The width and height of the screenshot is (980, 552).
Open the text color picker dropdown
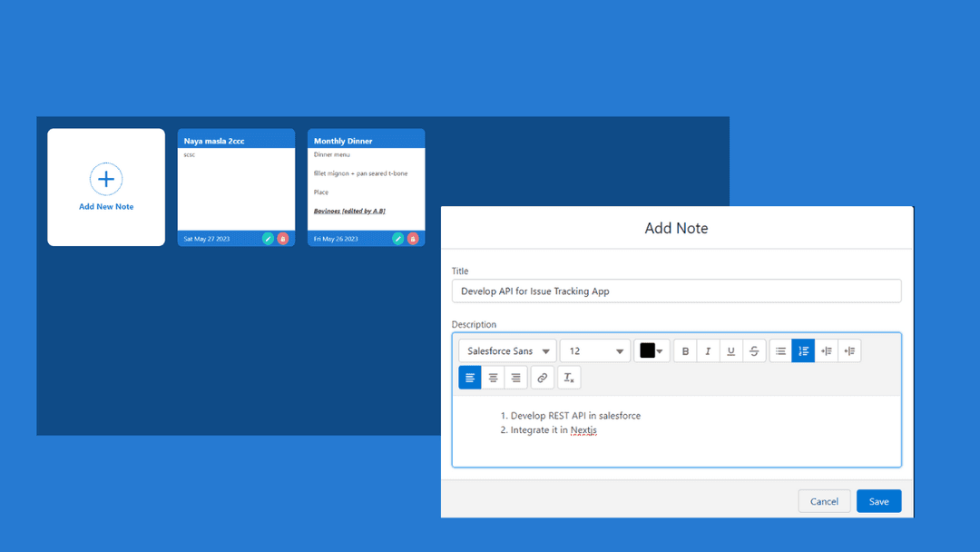[652, 351]
